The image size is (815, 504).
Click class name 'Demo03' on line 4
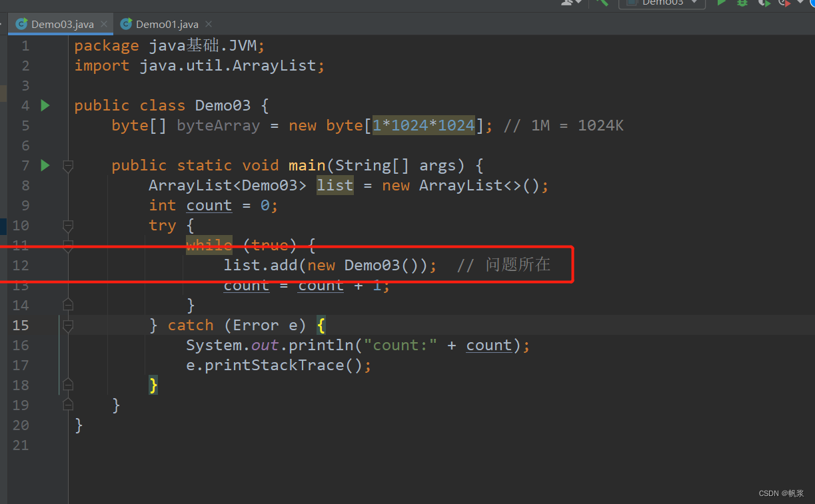tap(223, 105)
